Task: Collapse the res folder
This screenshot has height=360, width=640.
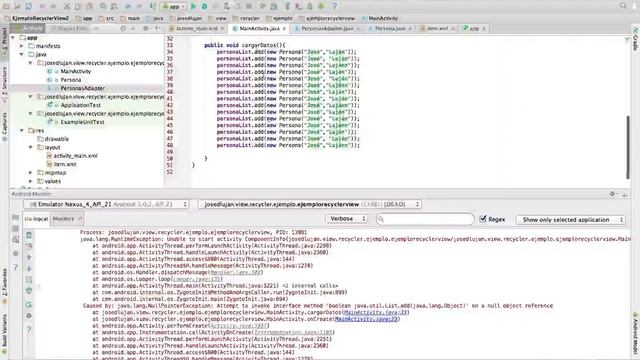Action: (22, 131)
